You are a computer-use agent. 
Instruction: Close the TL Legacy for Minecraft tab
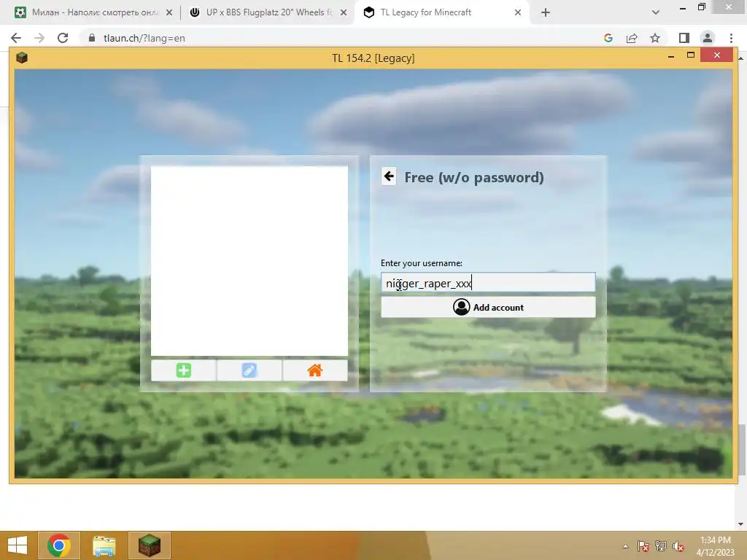point(518,13)
